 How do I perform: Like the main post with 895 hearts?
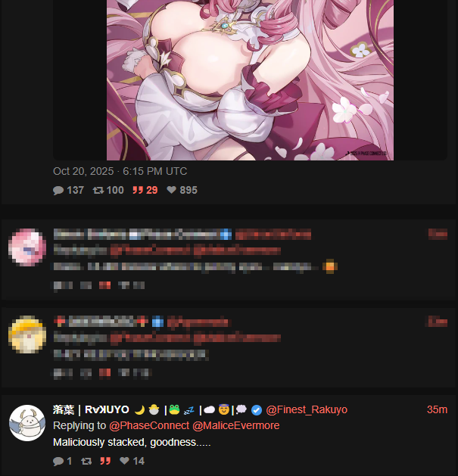click(x=172, y=190)
